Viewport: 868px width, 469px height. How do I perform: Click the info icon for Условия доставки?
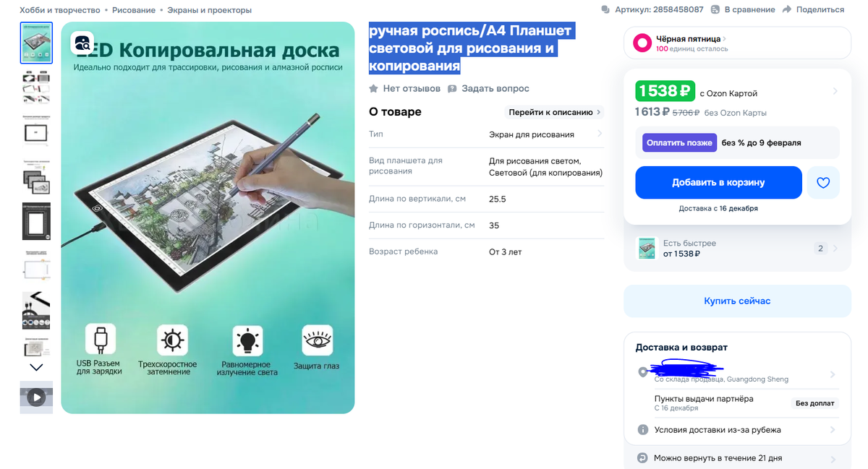pos(643,430)
